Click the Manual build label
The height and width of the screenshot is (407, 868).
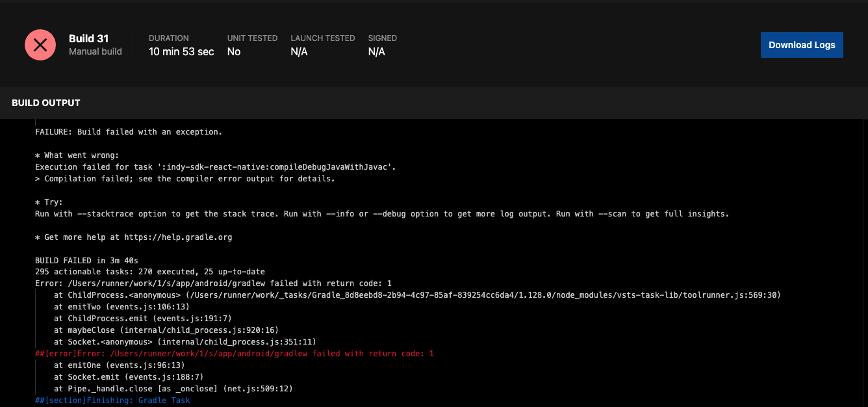click(95, 51)
